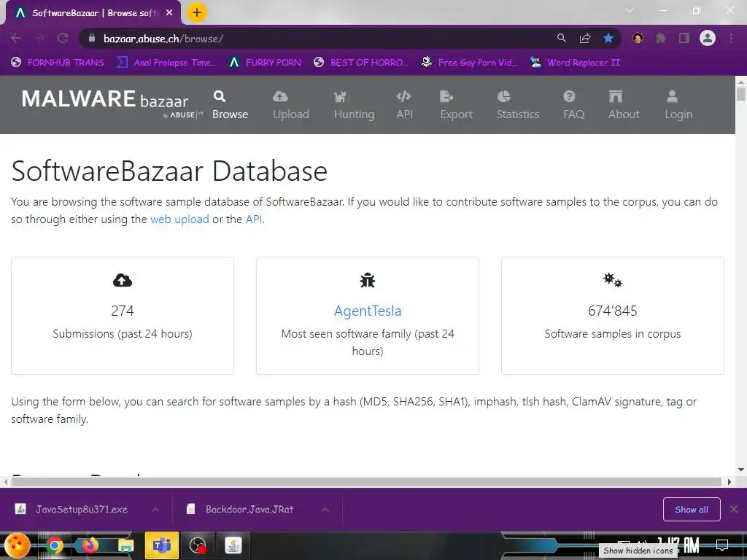Open the Export nav item
Viewport: 747px width, 560px height.
pos(456,106)
